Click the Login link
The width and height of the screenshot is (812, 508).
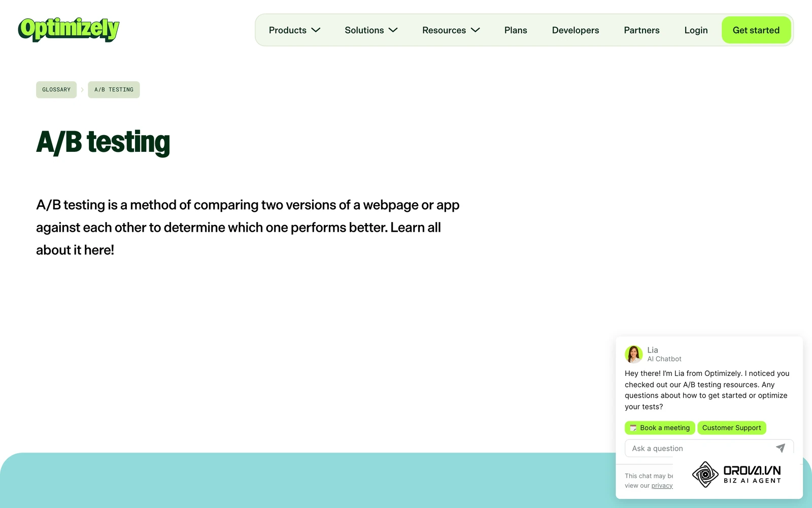(x=696, y=30)
